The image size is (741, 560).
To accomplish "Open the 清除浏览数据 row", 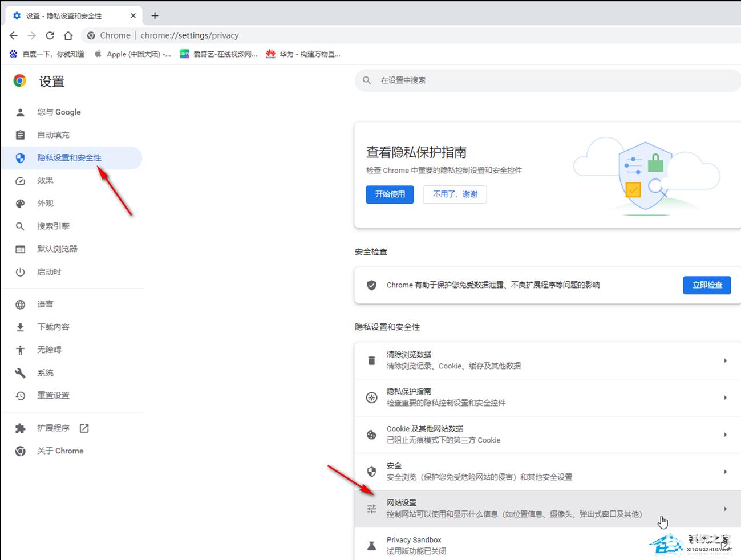I will click(548, 360).
